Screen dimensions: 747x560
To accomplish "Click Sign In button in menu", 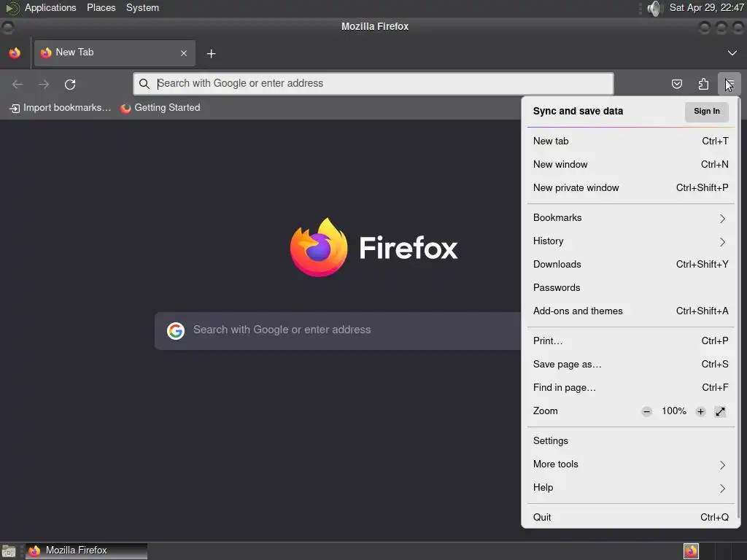I will [x=706, y=112].
